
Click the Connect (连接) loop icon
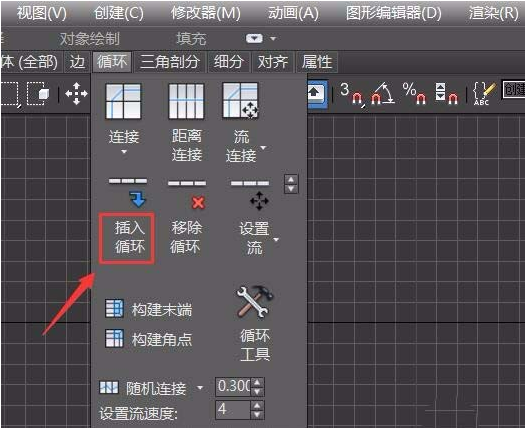coord(123,101)
